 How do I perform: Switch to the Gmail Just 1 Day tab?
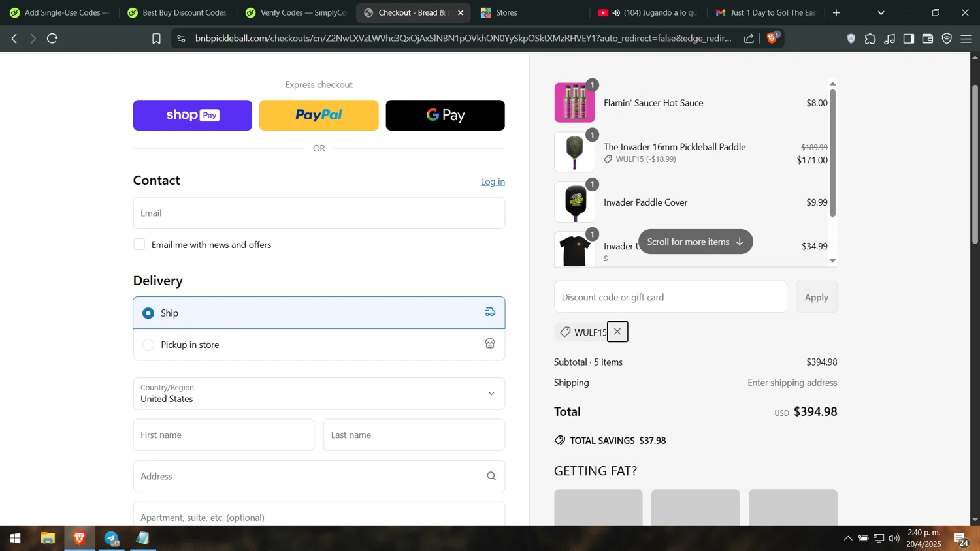[x=765, y=12]
